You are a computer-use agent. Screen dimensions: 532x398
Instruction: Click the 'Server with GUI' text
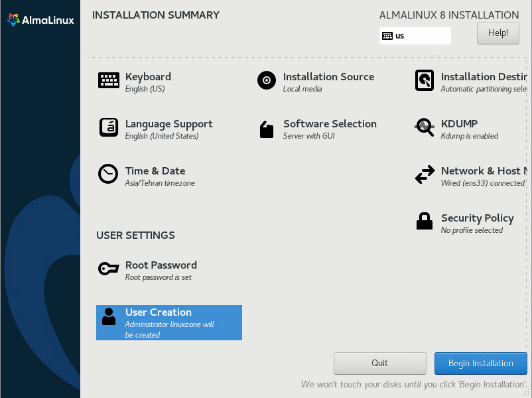point(308,136)
